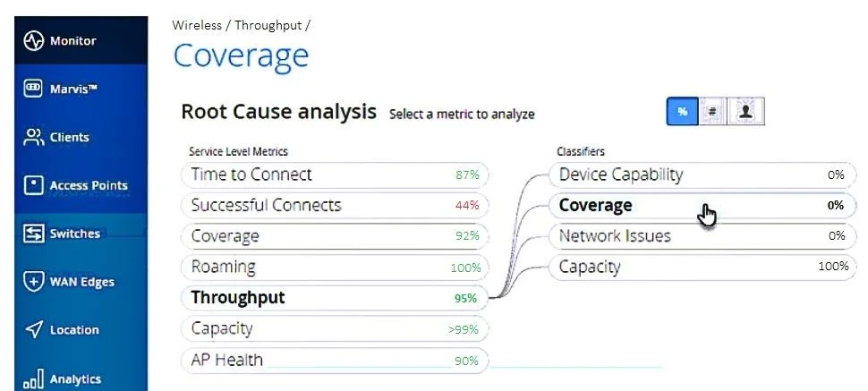Open the WAN Edges shield icon
Screen dimensions: 868x391
[x=34, y=281]
